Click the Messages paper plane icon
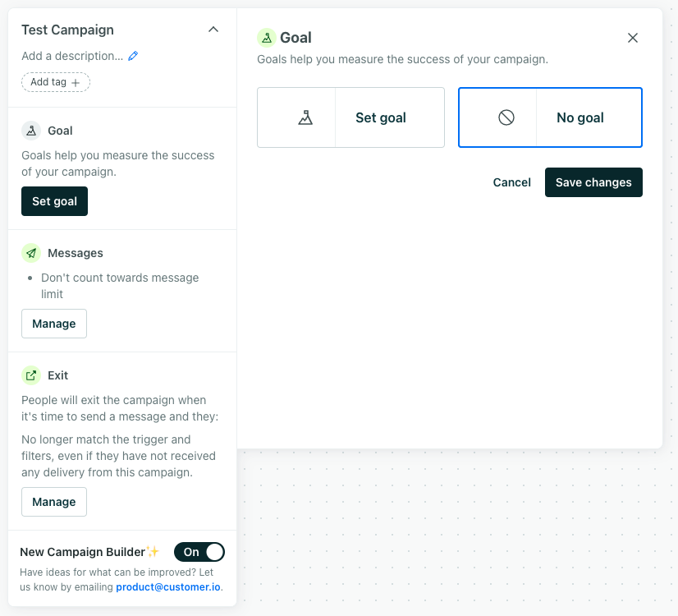The height and width of the screenshot is (616, 678). pyautogui.click(x=31, y=253)
